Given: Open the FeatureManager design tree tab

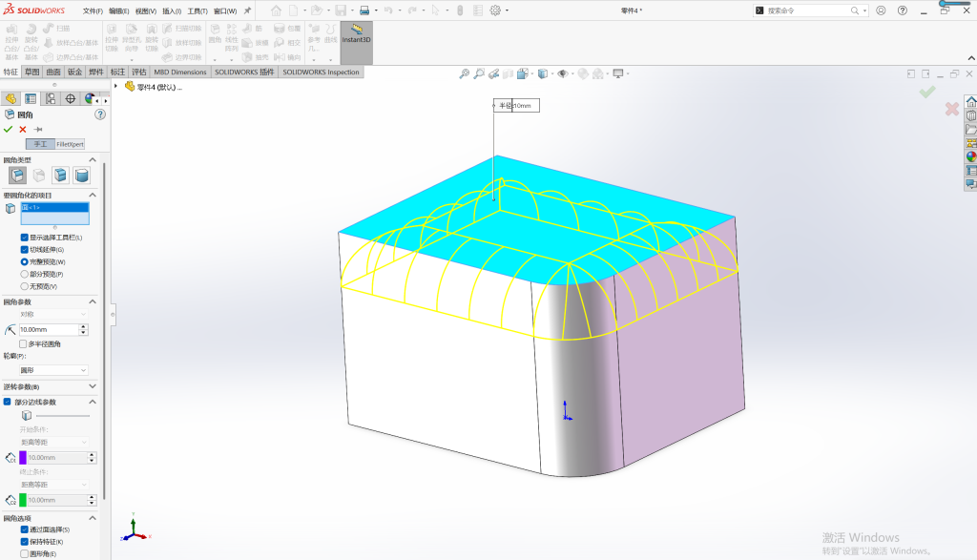Looking at the screenshot, I should pyautogui.click(x=10, y=99).
